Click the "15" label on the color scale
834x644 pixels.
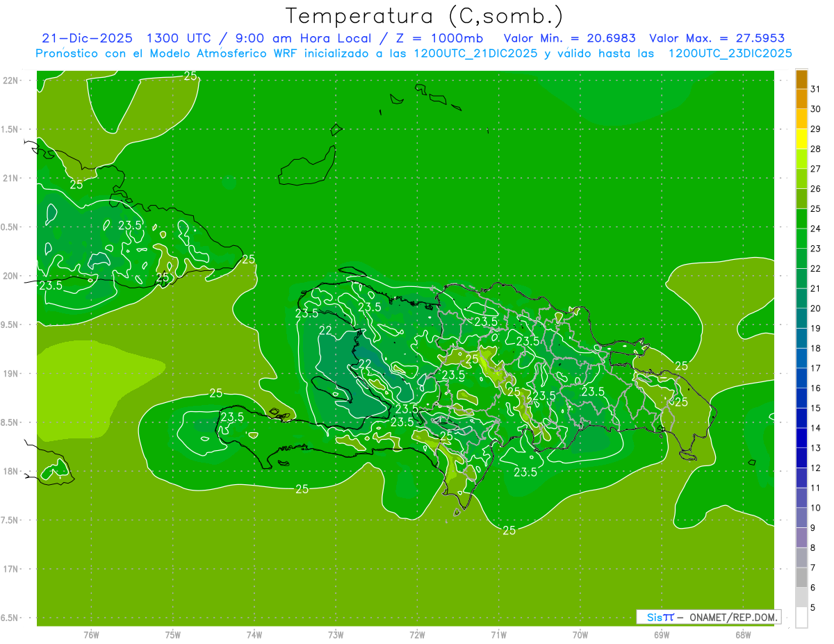tap(815, 408)
